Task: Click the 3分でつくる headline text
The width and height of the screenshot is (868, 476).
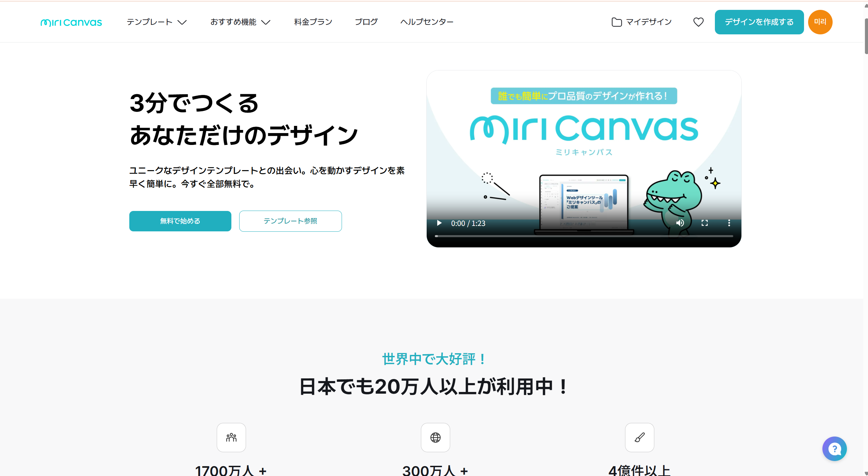Action: (194, 103)
